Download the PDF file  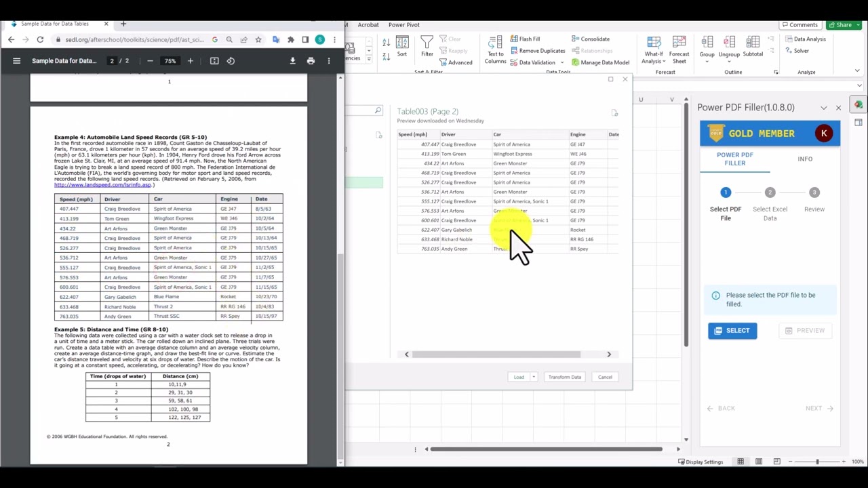click(x=292, y=61)
